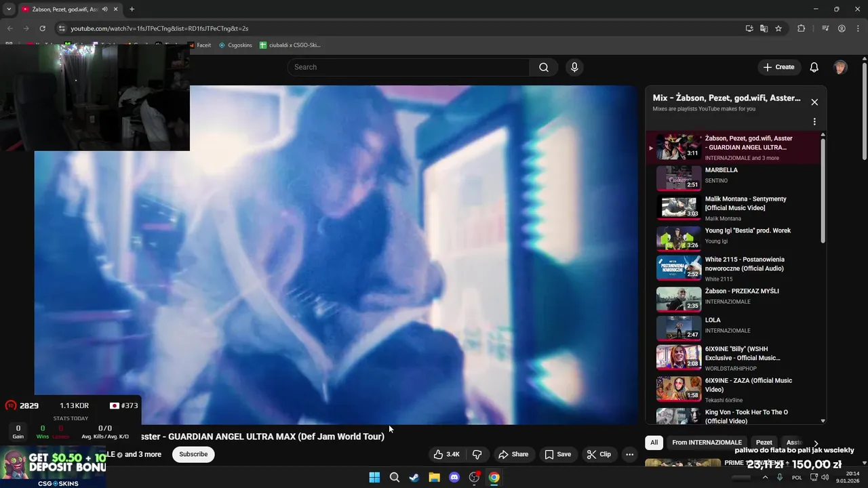
Task: Open Steam from the taskbar
Action: [414, 477]
